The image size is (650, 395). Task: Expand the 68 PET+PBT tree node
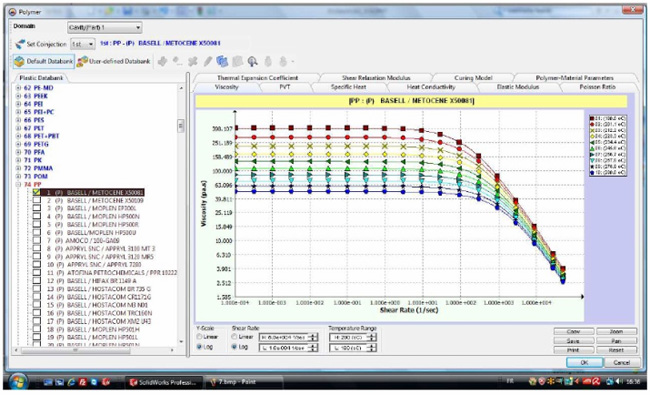(x=18, y=136)
